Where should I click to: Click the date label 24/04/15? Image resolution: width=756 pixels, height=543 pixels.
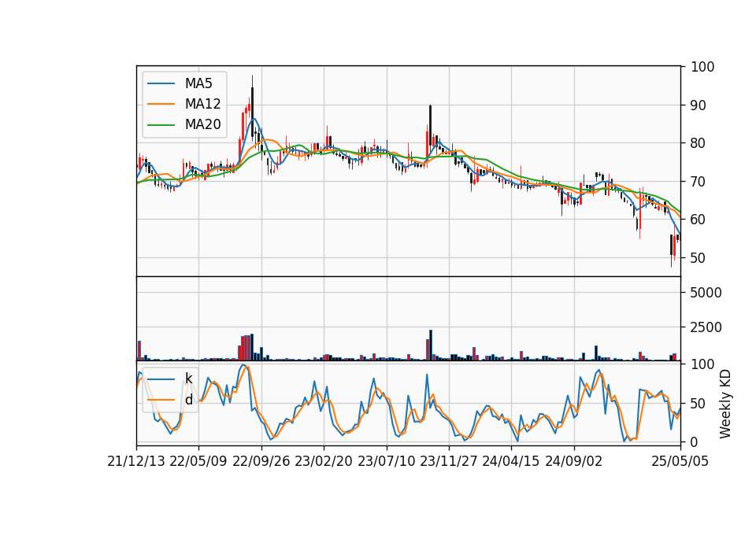pyautogui.click(x=511, y=461)
